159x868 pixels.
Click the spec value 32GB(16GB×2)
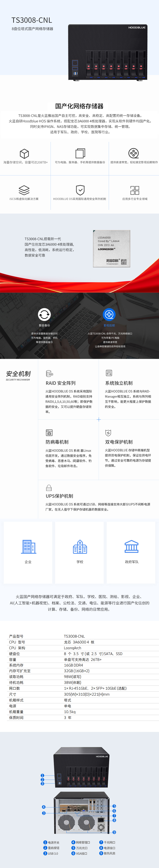click(x=77, y=671)
